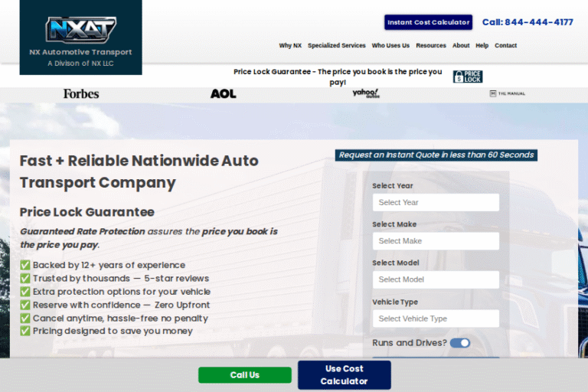588x392 pixels.
Task: Go to the Contact page
Action: coord(505,46)
